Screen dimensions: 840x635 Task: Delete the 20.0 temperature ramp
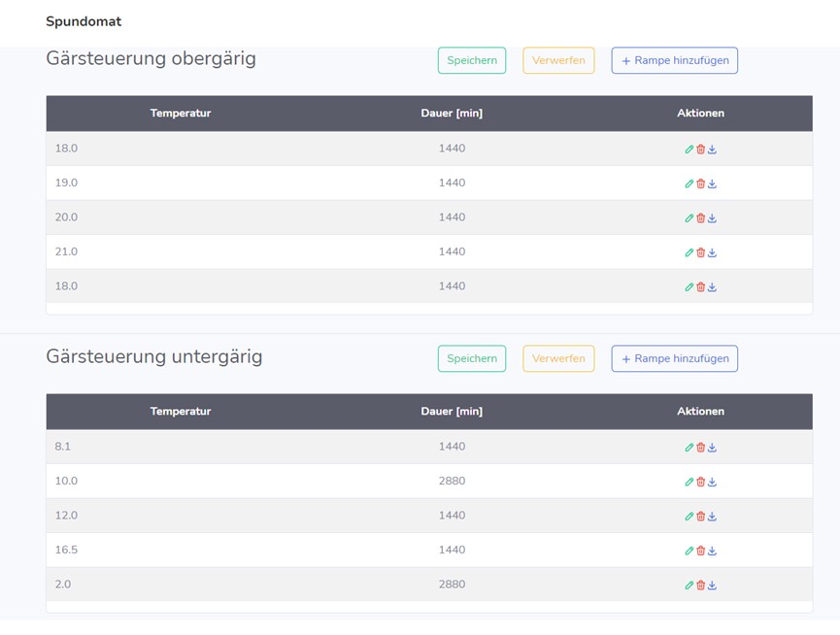[700, 218]
